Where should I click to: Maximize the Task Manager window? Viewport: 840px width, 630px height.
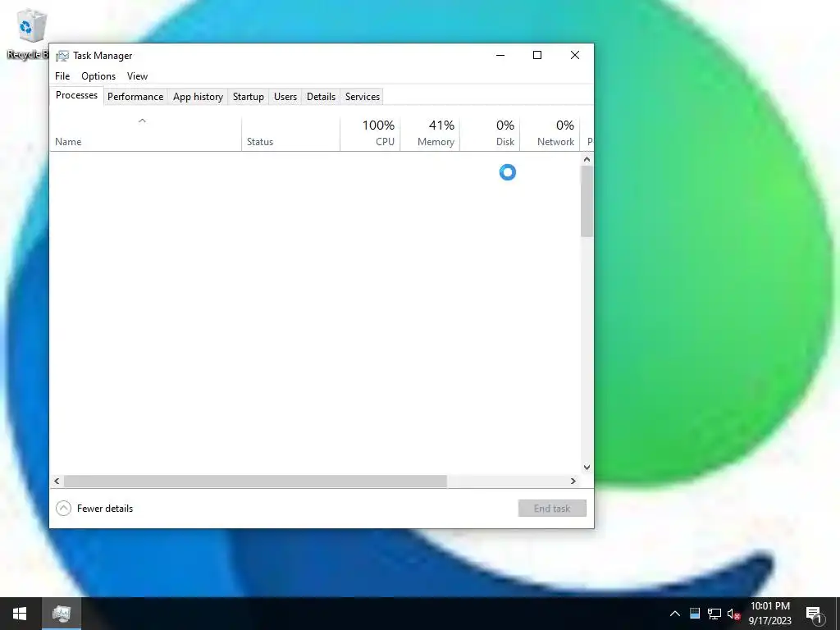[x=537, y=55]
